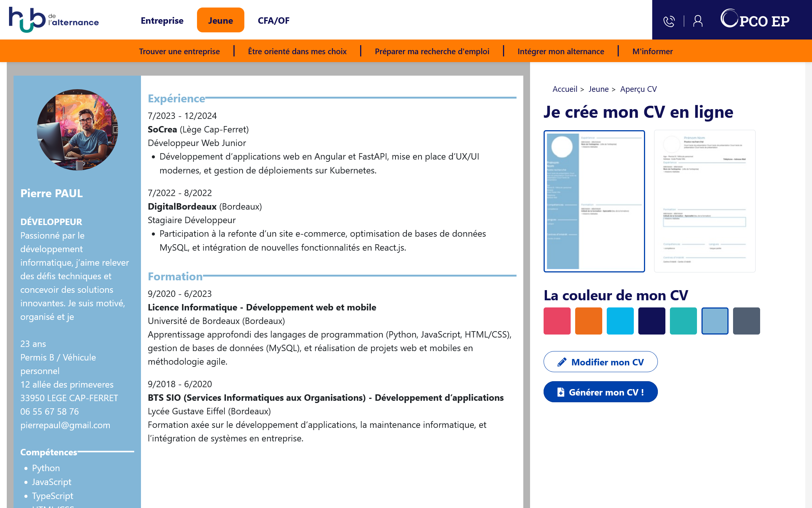Click Licence Informatique degree title
Image resolution: width=812 pixels, height=508 pixels.
(262, 307)
